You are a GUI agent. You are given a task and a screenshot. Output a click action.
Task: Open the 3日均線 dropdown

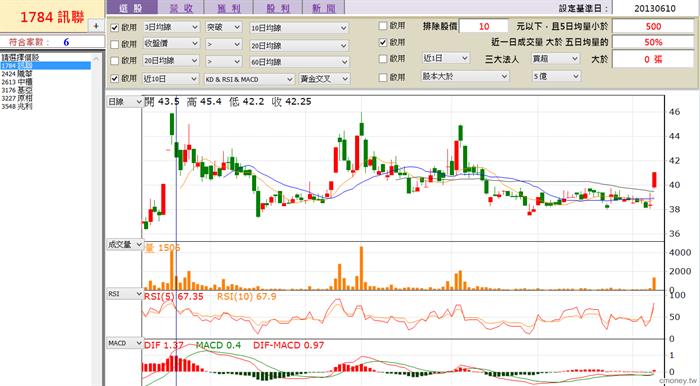click(171, 27)
